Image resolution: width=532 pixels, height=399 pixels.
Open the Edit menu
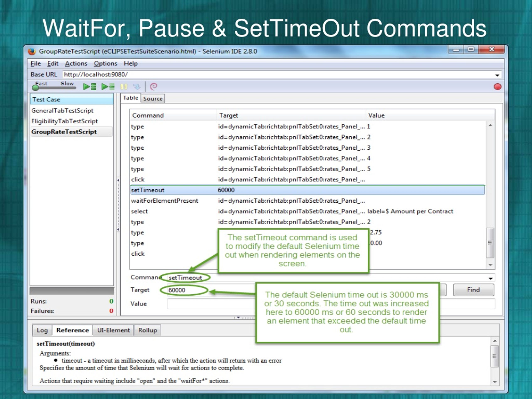(53, 64)
